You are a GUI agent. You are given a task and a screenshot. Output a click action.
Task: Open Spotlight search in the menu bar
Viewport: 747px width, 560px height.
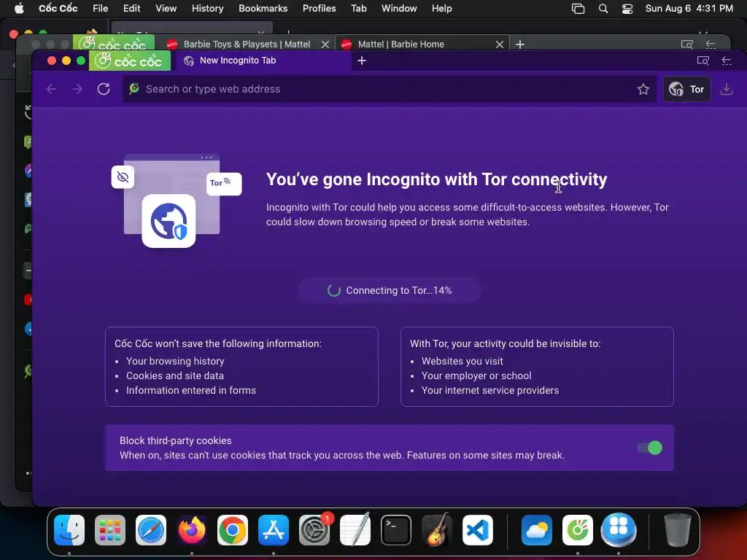pos(603,8)
